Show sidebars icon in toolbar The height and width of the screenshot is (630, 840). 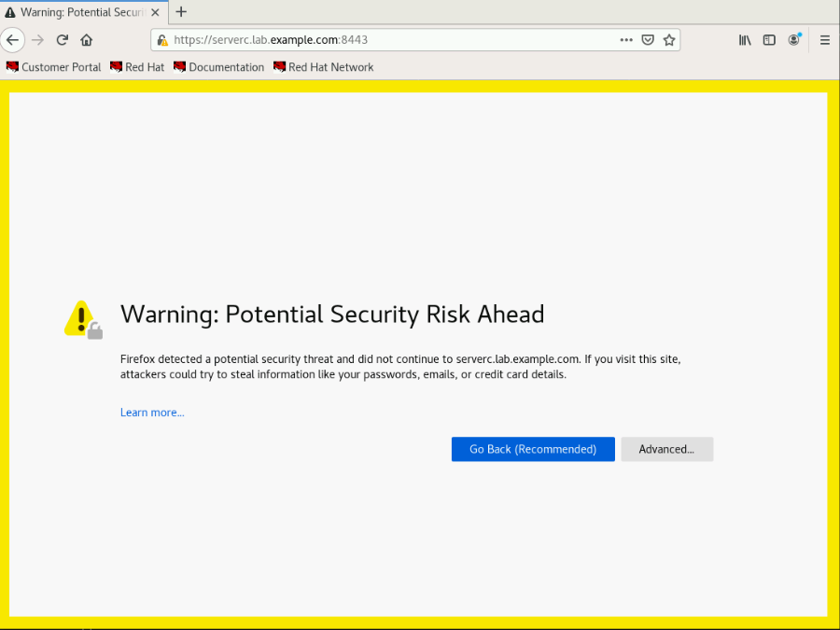[x=769, y=40]
